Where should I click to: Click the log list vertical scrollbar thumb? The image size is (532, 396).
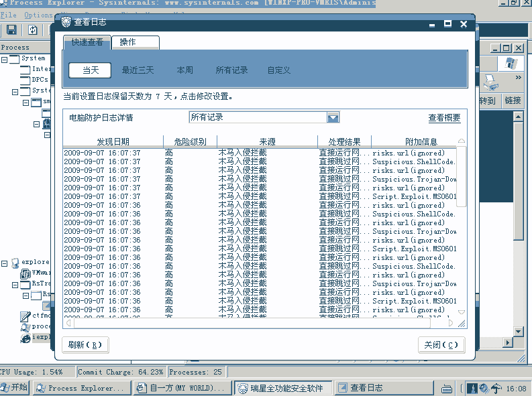(x=461, y=176)
